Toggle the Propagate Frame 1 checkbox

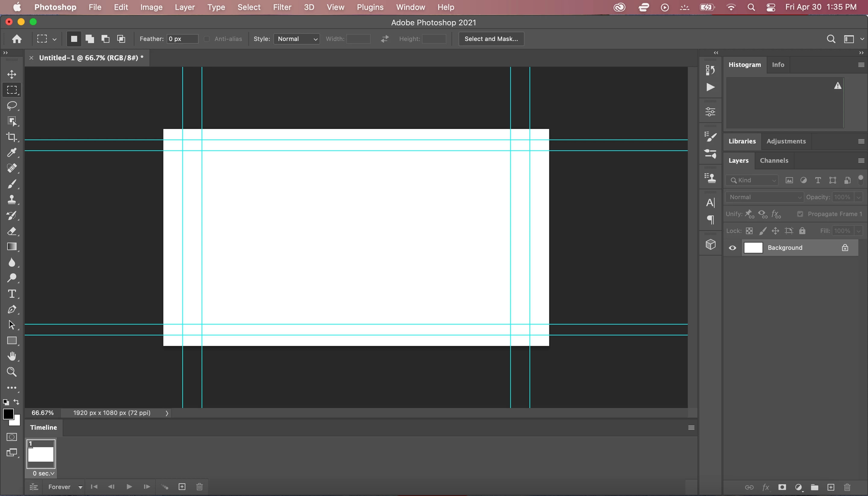pos(800,214)
